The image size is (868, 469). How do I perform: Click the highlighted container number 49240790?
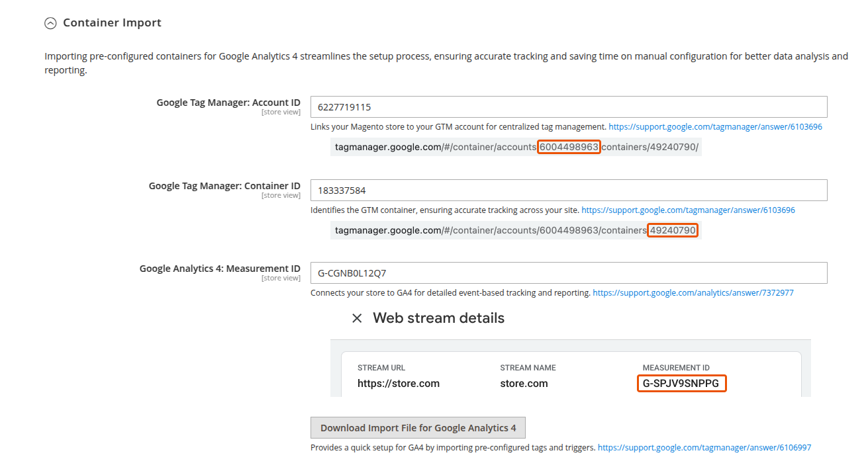tap(672, 231)
